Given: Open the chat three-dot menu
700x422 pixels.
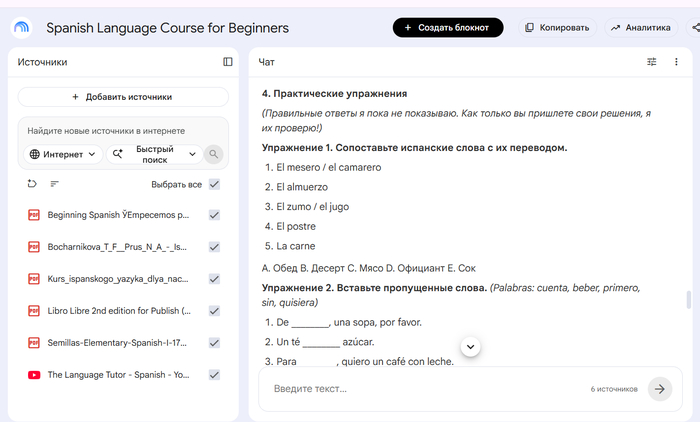Looking at the screenshot, I should pos(676,62).
